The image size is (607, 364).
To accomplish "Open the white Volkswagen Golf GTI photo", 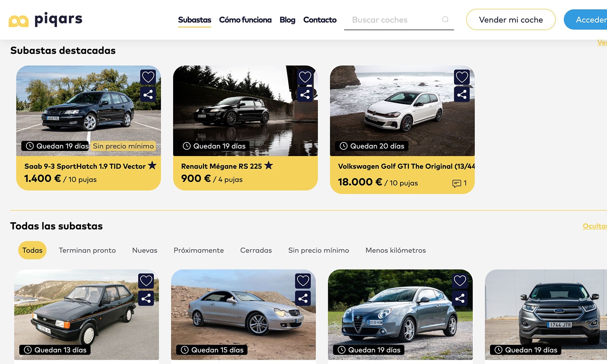I will tap(402, 111).
